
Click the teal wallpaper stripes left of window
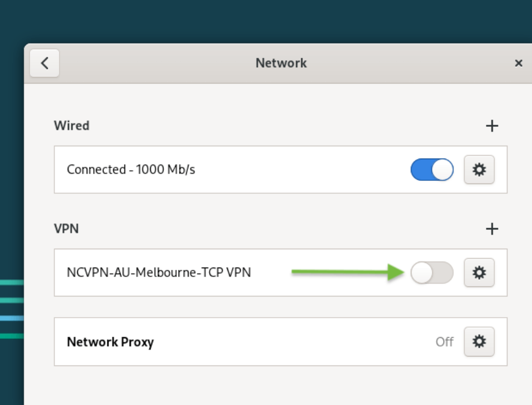pos(12,309)
